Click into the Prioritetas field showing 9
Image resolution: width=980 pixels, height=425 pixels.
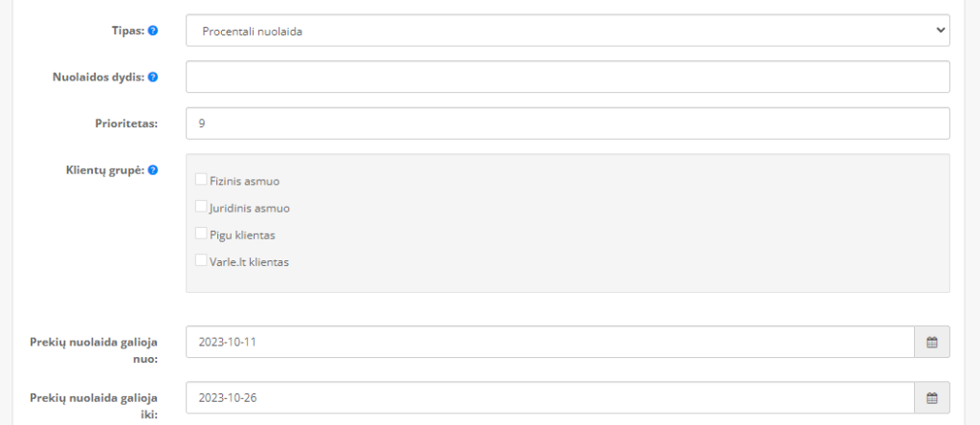[x=568, y=123]
